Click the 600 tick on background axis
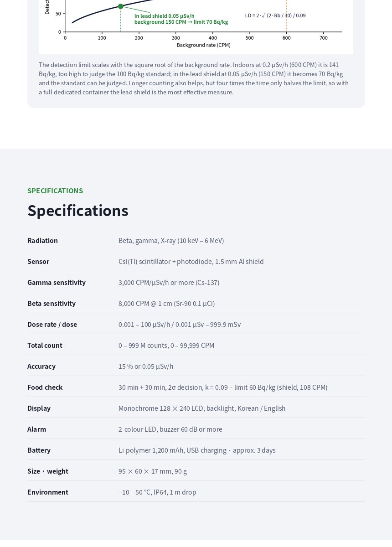 [x=286, y=38]
